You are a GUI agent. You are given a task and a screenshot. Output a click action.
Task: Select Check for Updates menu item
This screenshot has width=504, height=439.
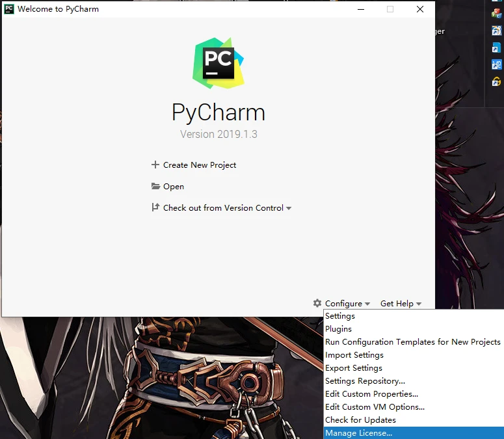coord(360,420)
